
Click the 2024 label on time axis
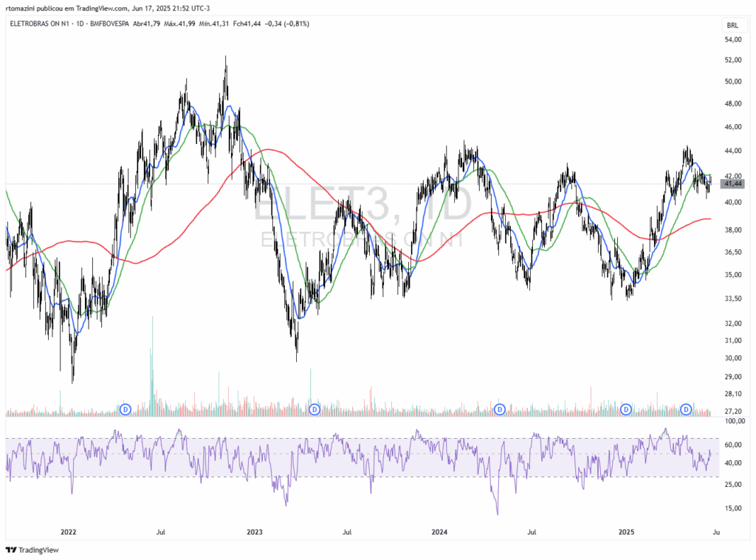coord(439,531)
